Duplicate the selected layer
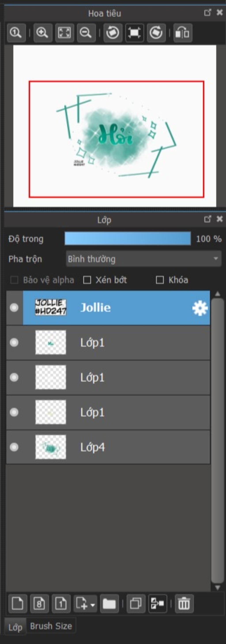The height and width of the screenshot is (644, 226). point(136,604)
